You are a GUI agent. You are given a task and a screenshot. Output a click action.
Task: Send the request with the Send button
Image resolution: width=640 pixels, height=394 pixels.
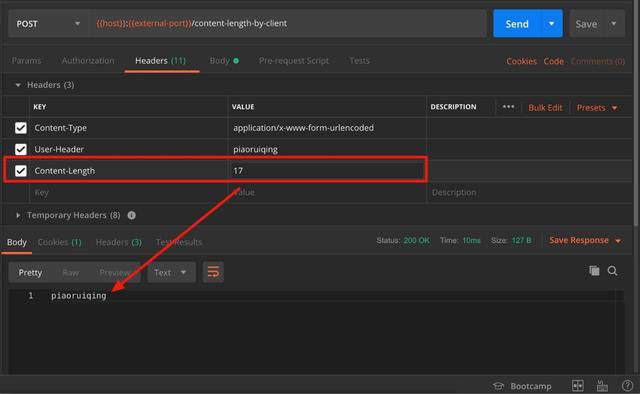click(x=517, y=24)
